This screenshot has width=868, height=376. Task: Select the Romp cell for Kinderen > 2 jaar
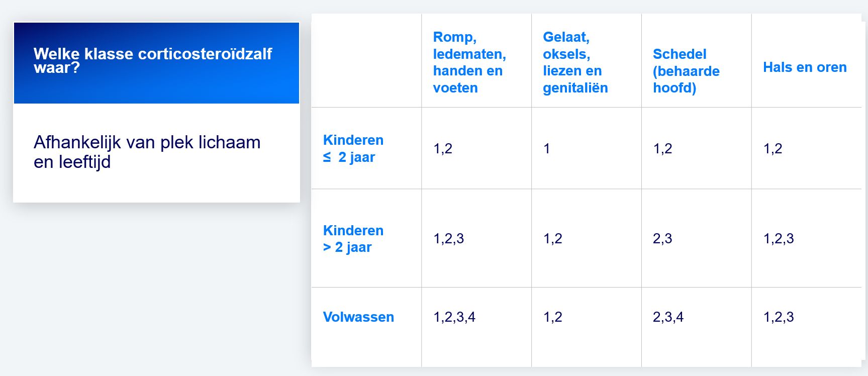[x=448, y=239]
